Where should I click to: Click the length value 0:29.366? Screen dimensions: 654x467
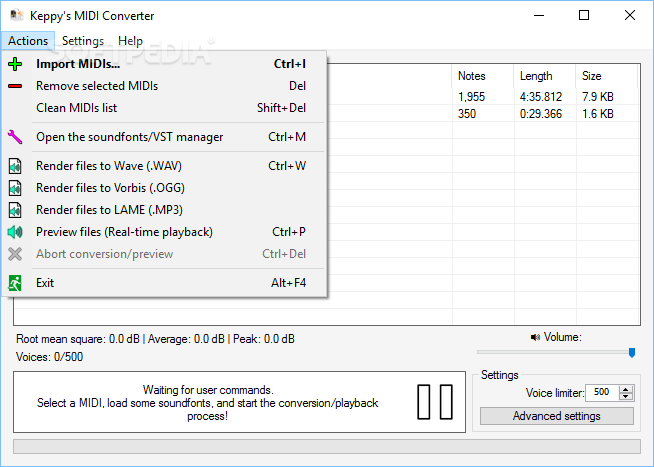541,114
